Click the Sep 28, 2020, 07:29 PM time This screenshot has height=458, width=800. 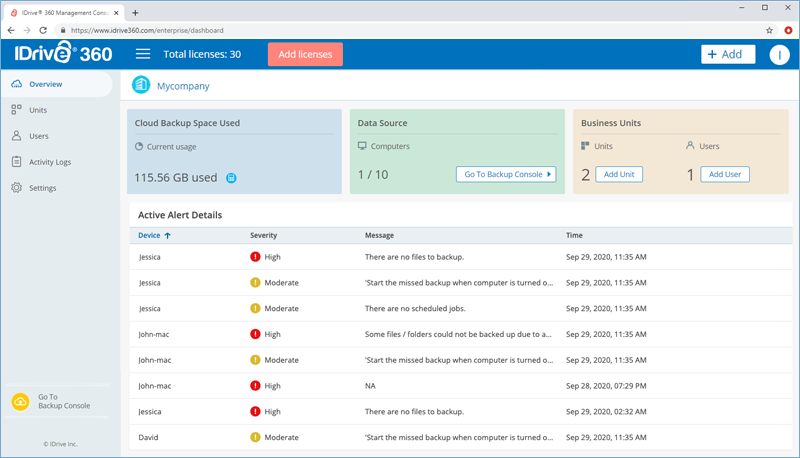click(606, 386)
